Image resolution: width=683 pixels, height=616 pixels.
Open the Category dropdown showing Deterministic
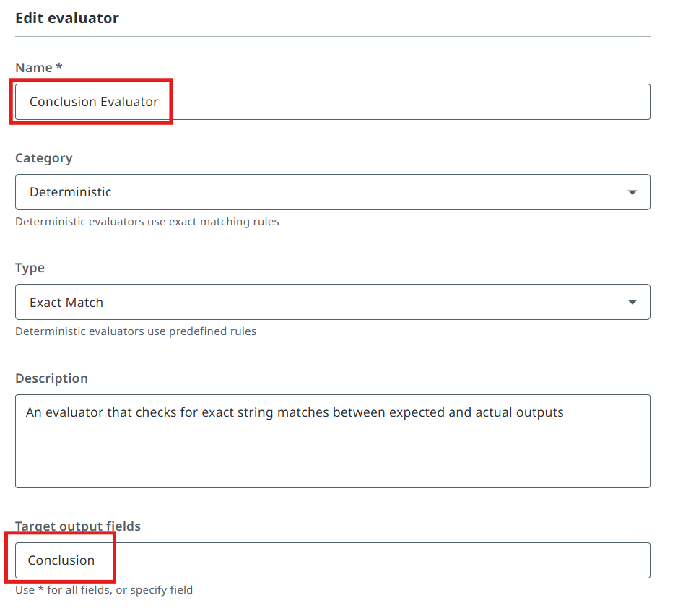pyautogui.click(x=333, y=192)
